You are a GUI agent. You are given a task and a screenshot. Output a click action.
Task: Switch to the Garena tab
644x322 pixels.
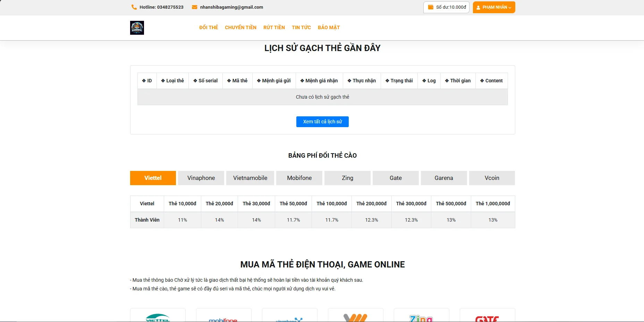pos(444,178)
